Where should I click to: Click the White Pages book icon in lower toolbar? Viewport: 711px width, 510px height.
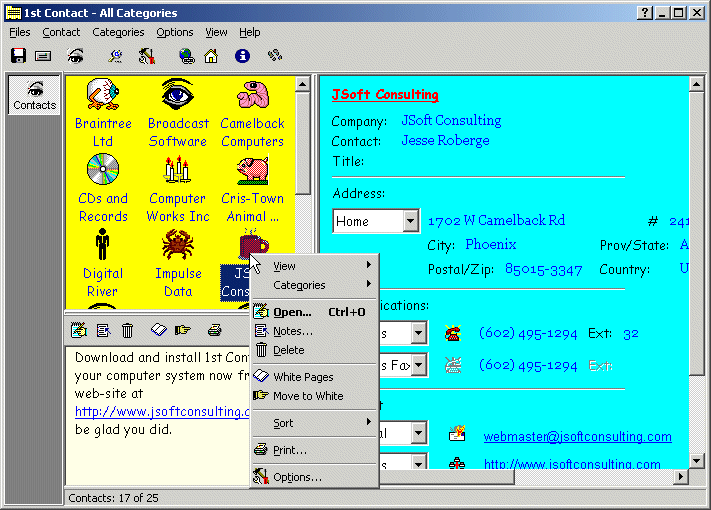tap(159, 330)
